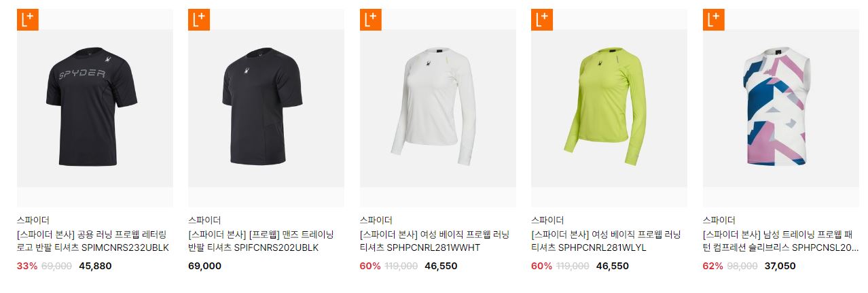The image size is (868, 293).
Task: Open the pink and blue patterned sleeveless top image
Action: pos(781,108)
